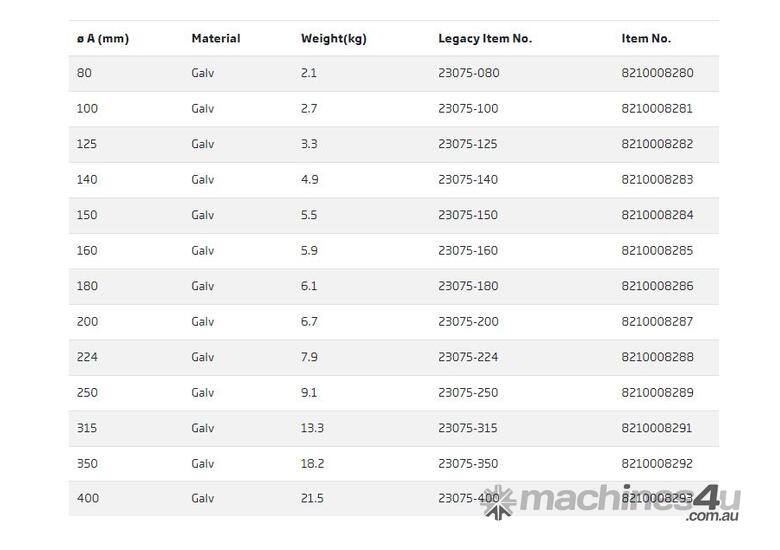Click item number 8210008280
The height and width of the screenshot is (550, 780).
pos(657,74)
